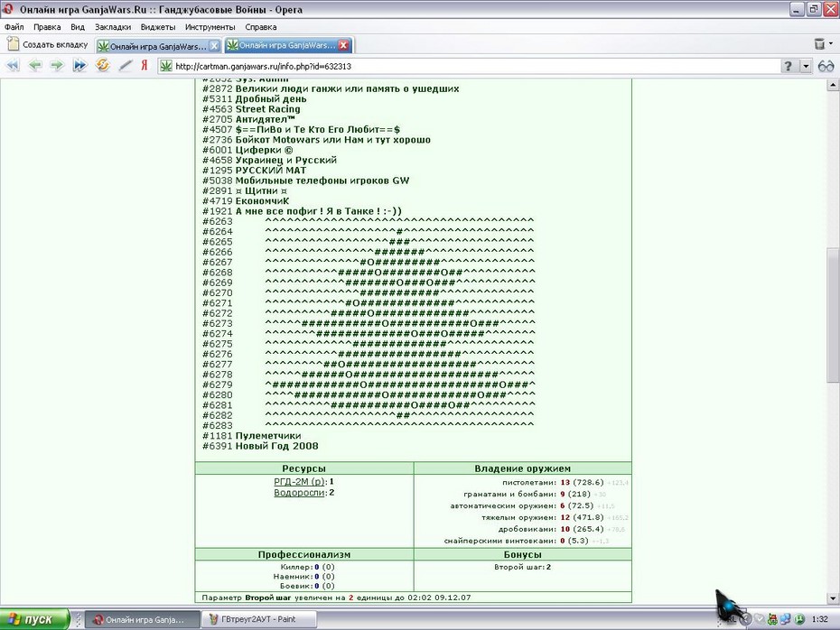
Task: Open the Новый Год 2008 link
Action: coord(276,446)
